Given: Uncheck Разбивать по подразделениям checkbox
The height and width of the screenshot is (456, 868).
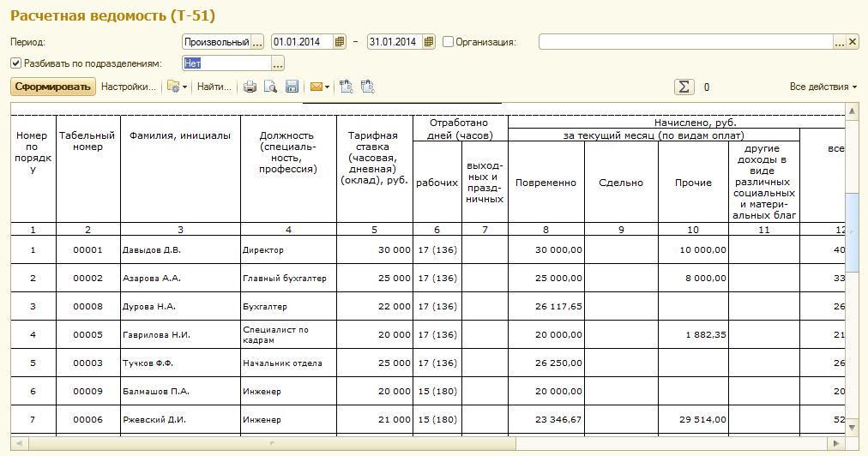Looking at the screenshot, I should pyautogui.click(x=15, y=63).
